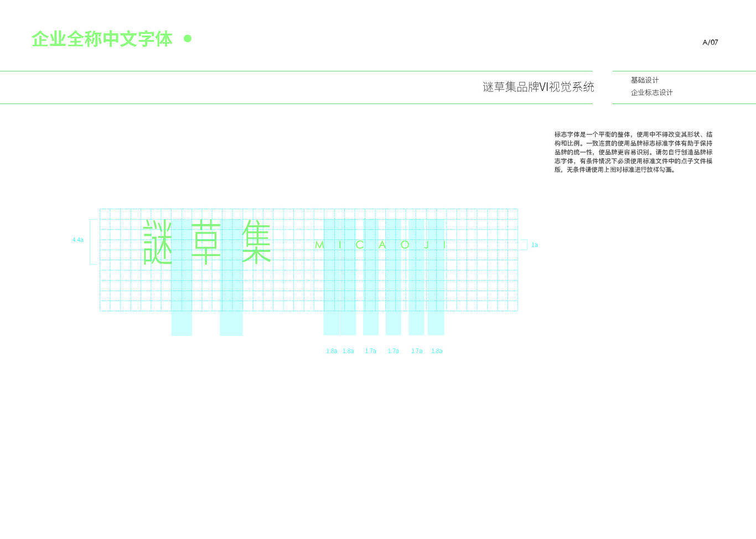Image resolution: width=756 pixels, height=539 pixels.
Task: Select the section label "基础设计"
Action: (x=645, y=80)
